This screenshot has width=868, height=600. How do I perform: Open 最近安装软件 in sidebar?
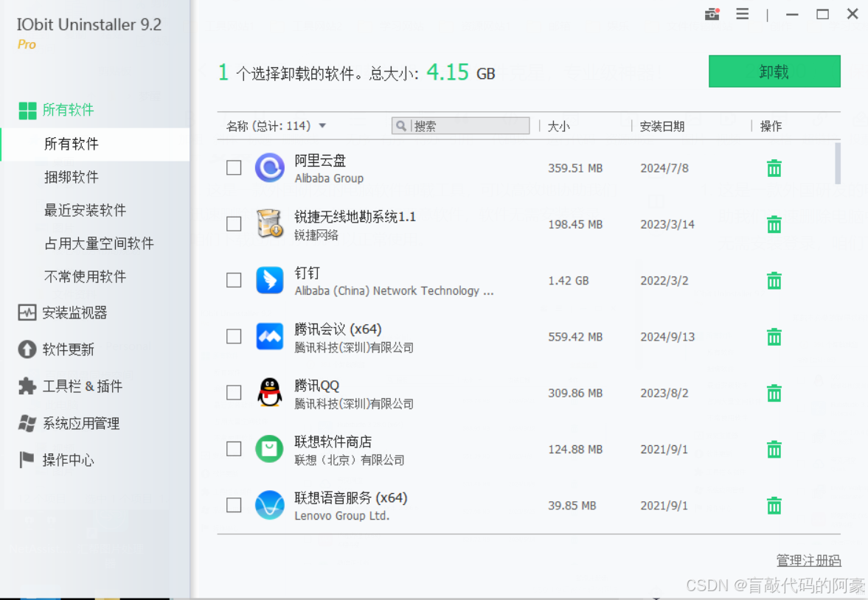pos(85,210)
